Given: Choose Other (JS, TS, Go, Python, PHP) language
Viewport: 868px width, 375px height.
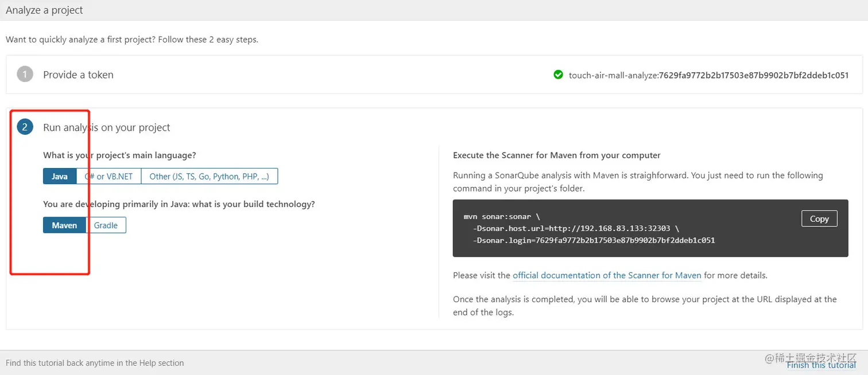Looking at the screenshot, I should 210,176.
